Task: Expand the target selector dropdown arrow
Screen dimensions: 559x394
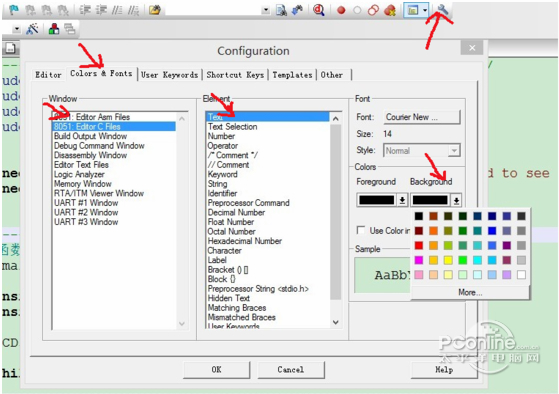Action: [16, 29]
